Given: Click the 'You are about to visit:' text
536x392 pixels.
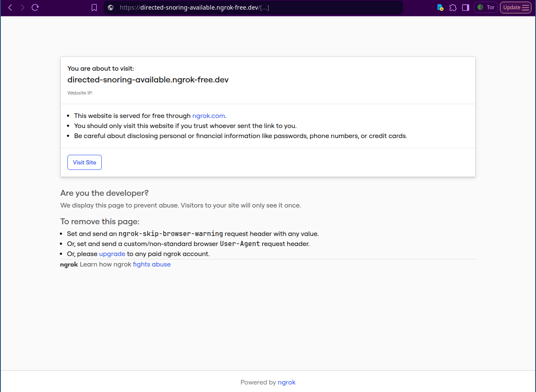Looking at the screenshot, I should tap(100, 69).
